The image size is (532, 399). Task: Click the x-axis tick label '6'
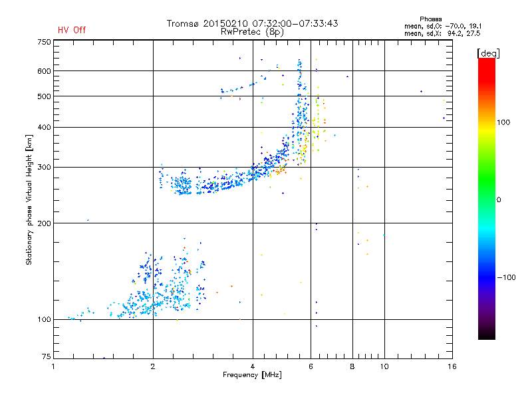tap(311, 366)
